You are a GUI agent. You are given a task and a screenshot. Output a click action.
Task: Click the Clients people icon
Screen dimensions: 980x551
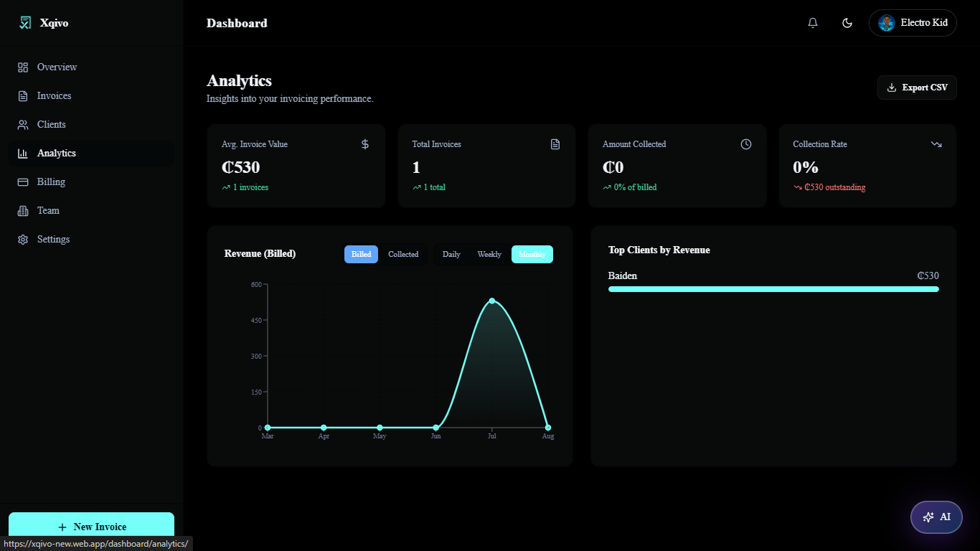(23, 124)
